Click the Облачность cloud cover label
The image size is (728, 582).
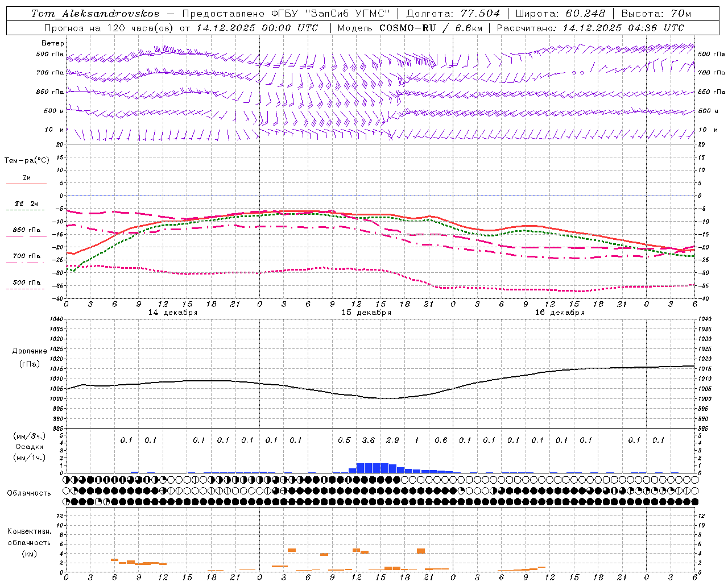point(29,493)
